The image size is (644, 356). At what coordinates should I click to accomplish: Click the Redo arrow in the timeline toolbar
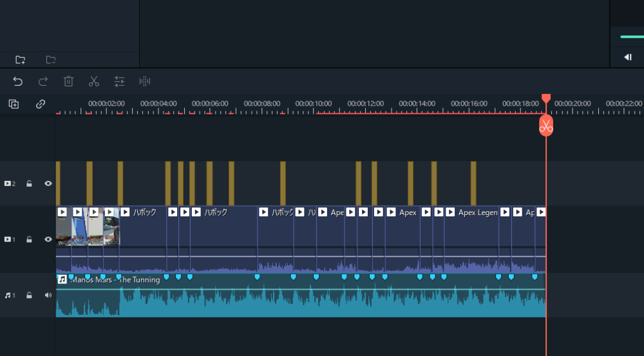click(x=43, y=81)
